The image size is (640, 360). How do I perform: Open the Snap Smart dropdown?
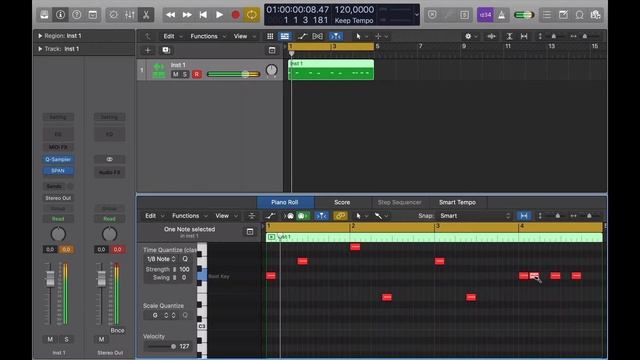point(475,216)
